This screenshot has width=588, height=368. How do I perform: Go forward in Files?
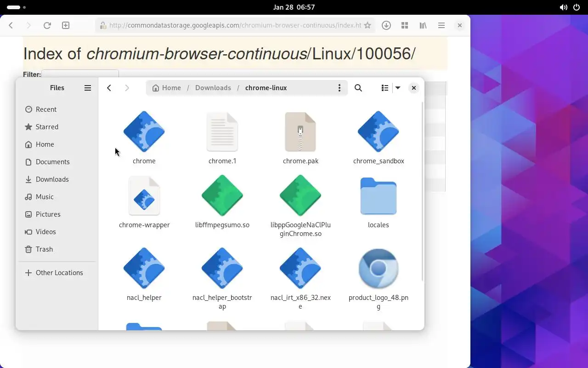tap(127, 88)
